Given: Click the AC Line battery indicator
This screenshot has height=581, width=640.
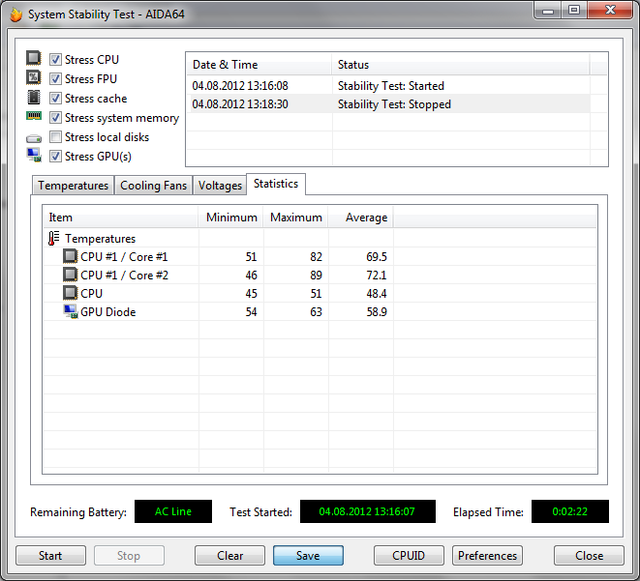Looking at the screenshot, I should [173, 511].
